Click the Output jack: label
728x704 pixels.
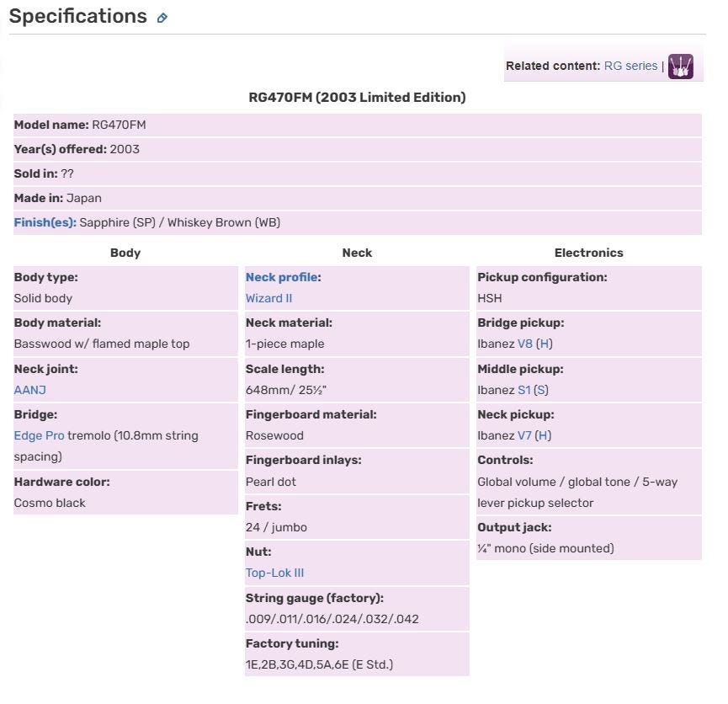point(514,527)
